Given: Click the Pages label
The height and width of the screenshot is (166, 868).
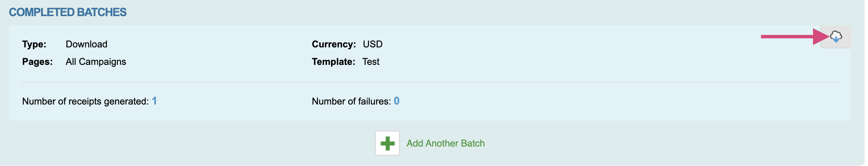Looking at the screenshot, I should [38, 62].
